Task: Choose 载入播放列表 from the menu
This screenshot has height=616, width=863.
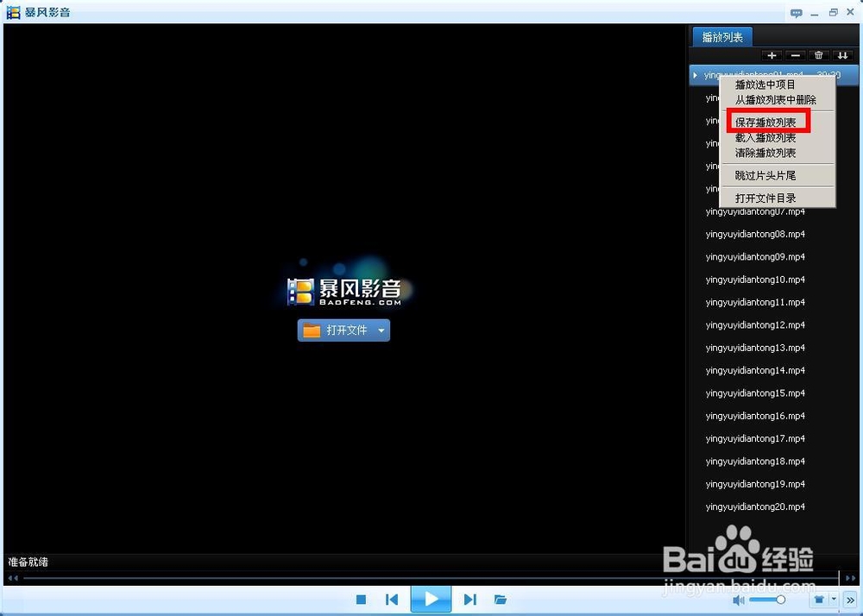Action: pyautogui.click(x=765, y=137)
